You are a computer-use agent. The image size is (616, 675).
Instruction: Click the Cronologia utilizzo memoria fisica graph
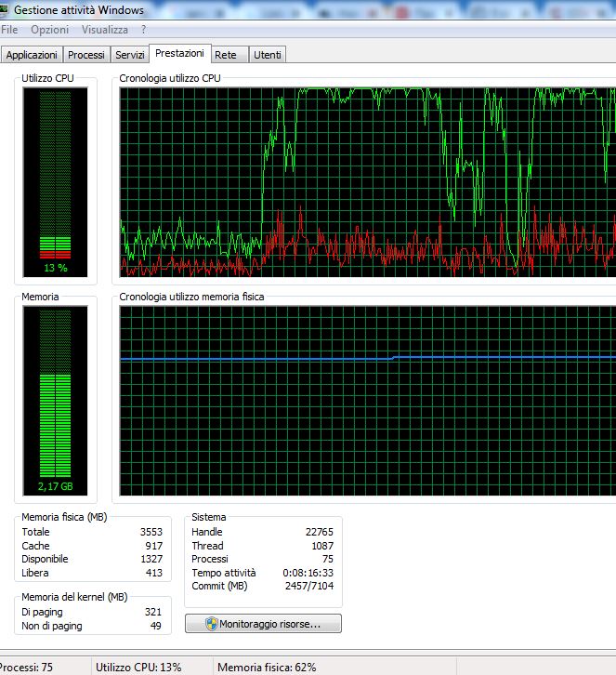(367, 401)
